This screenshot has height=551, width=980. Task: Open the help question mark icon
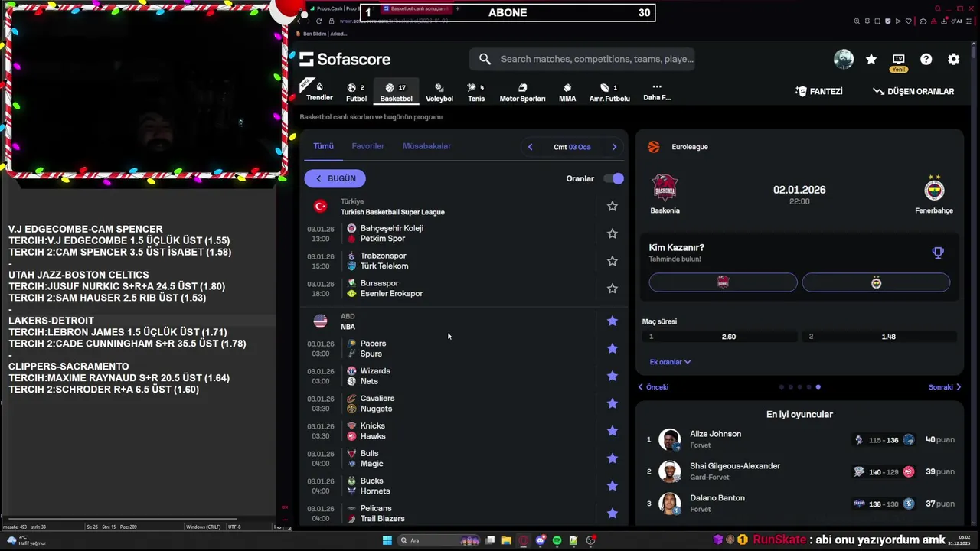coord(926,59)
